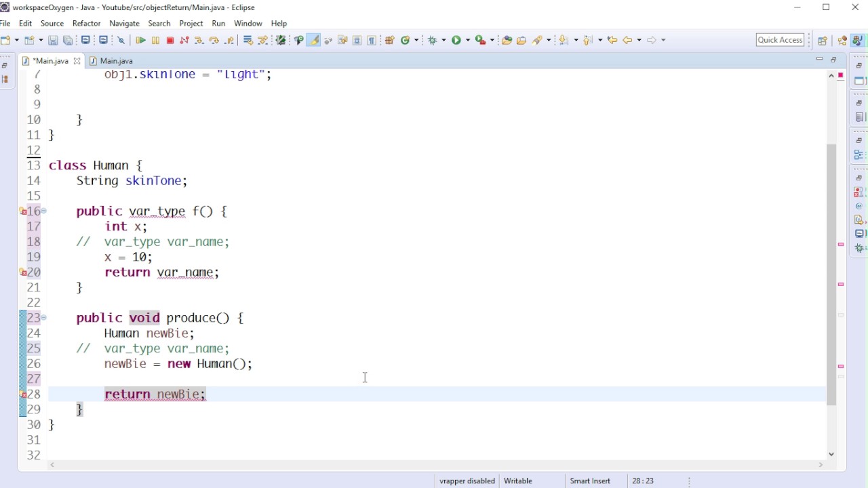Open the File menu
The width and height of the screenshot is (868, 488).
(x=5, y=23)
